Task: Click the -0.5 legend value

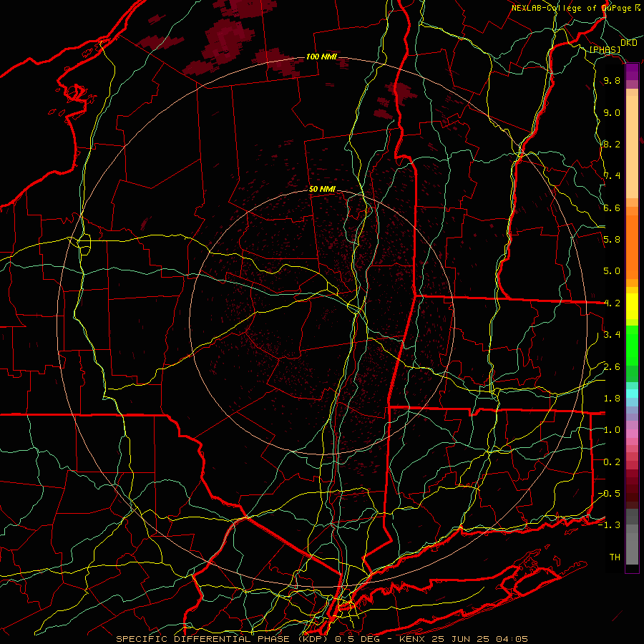Action: [609, 494]
